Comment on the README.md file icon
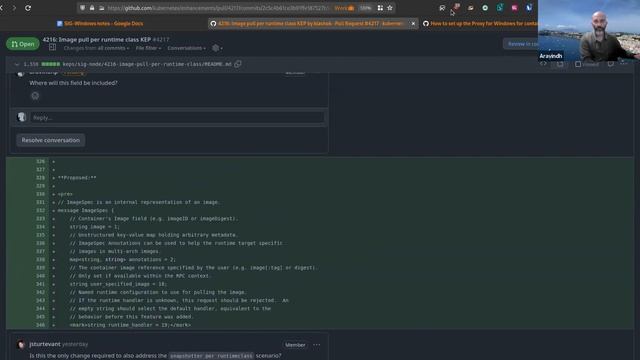This screenshot has width=640, height=360. point(611,64)
